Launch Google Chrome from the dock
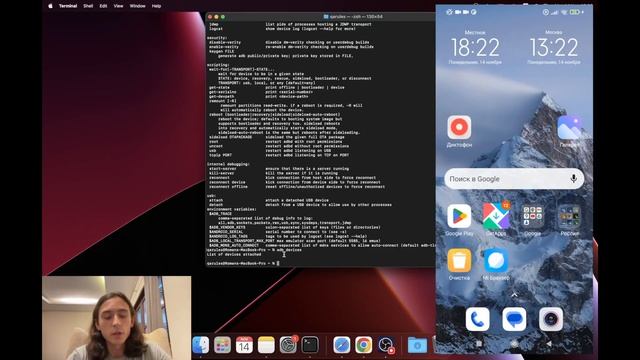Image resolution: width=640 pixels, height=360 pixels. point(364,345)
